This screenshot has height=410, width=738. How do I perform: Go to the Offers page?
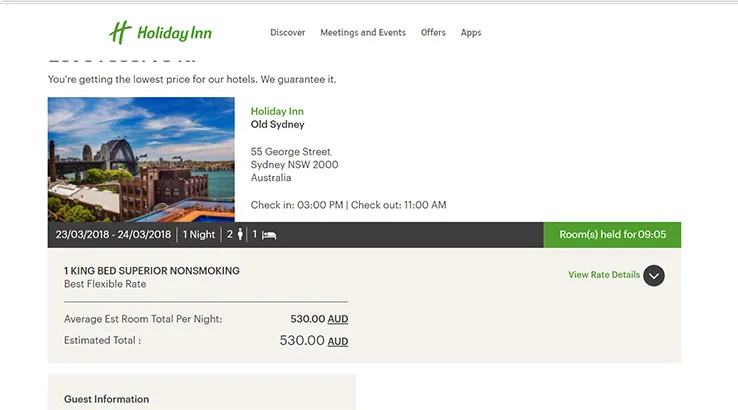[x=433, y=33]
